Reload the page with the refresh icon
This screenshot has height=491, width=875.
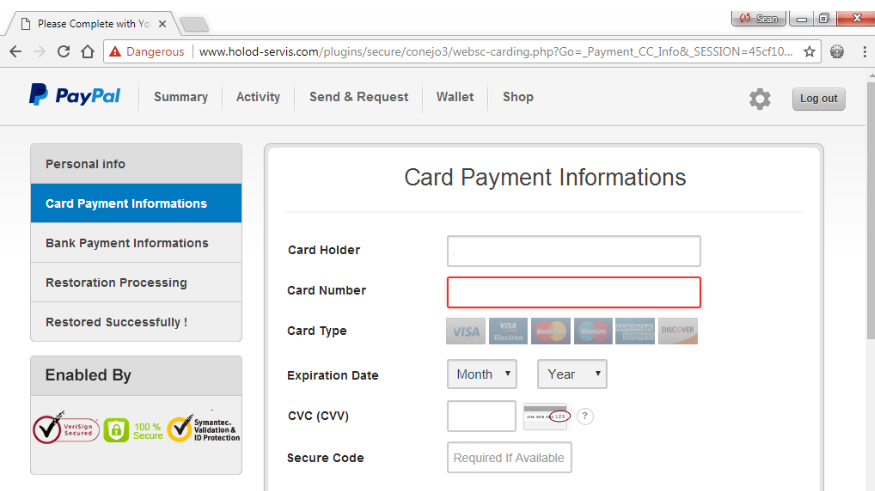point(64,52)
